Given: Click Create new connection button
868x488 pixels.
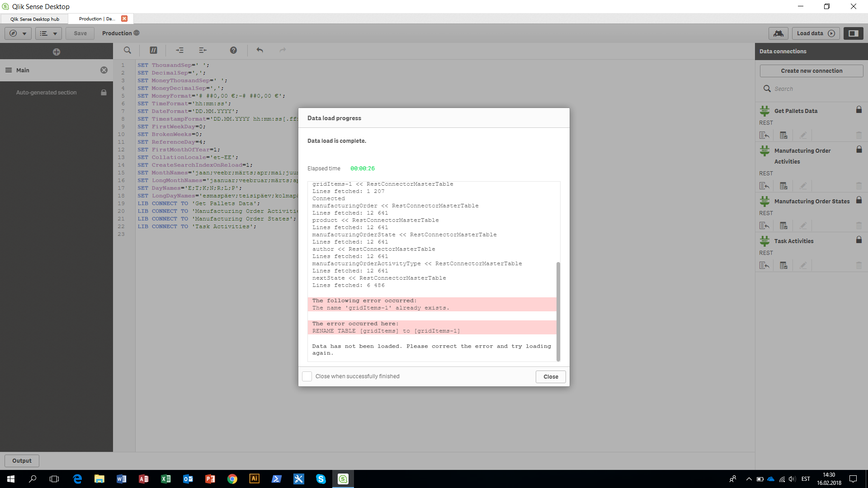Looking at the screenshot, I should [x=811, y=71].
